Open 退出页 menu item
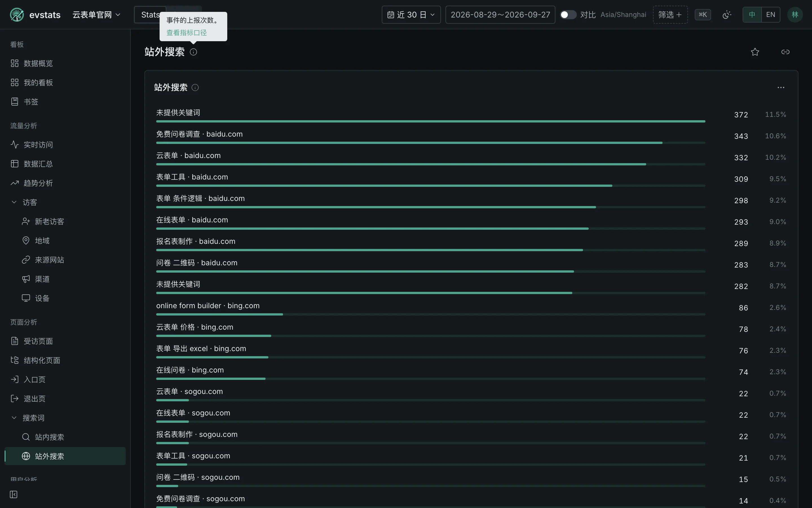The height and width of the screenshot is (508, 812). coord(65,399)
